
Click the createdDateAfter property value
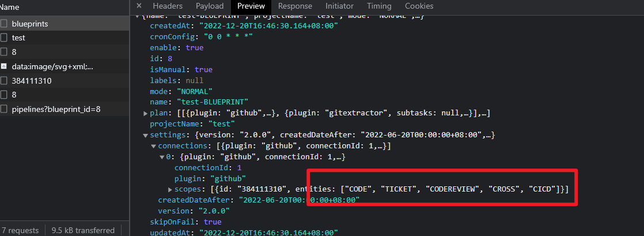pos(298,200)
